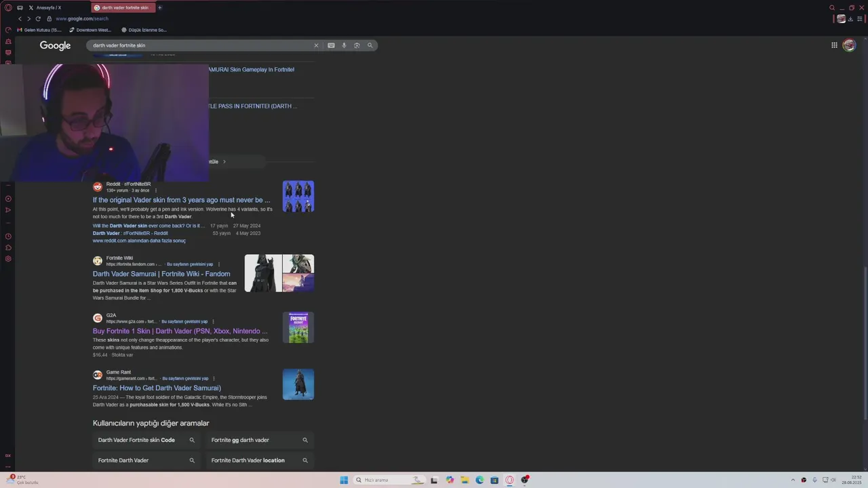Open 'Fortnite: How to Get Darth Vader Samurai'
The height and width of the screenshot is (488, 868).
point(157,388)
